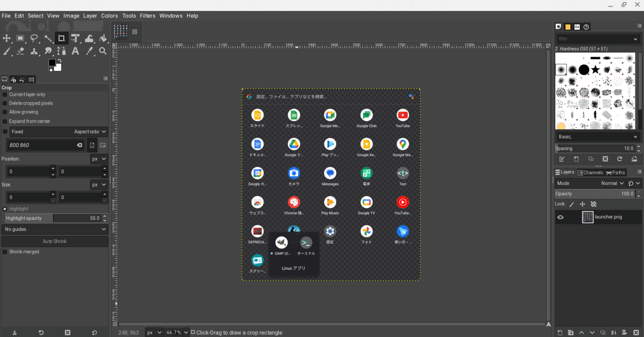Select the Zoom magnifier tool
This screenshot has width=644, height=337.
[x=103, y=51]
